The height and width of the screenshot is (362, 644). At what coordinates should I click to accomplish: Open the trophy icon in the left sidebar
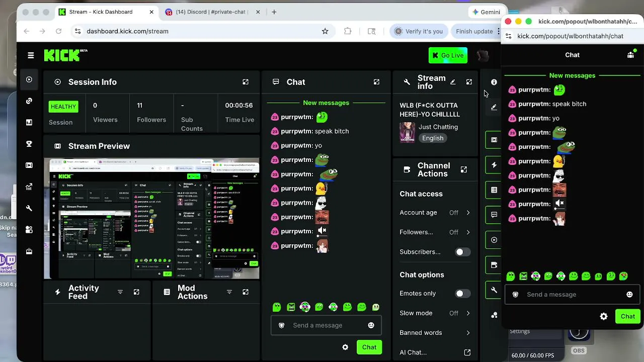[29, 144]
